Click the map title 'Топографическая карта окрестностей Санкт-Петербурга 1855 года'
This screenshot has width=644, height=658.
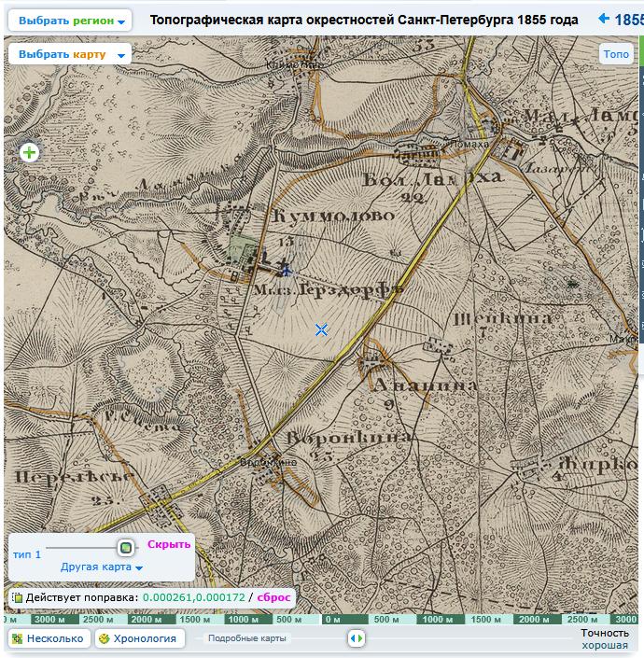pyautogui.click(x=364, y=20)
